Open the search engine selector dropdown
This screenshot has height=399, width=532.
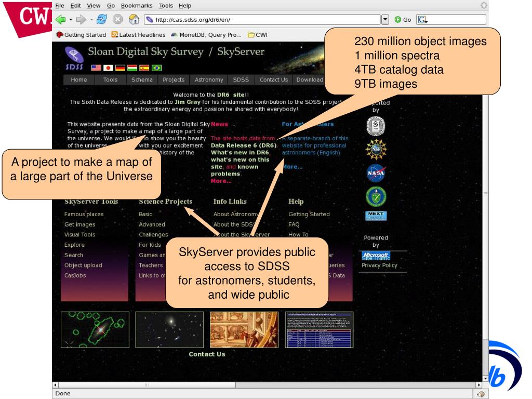coord(423,20)
